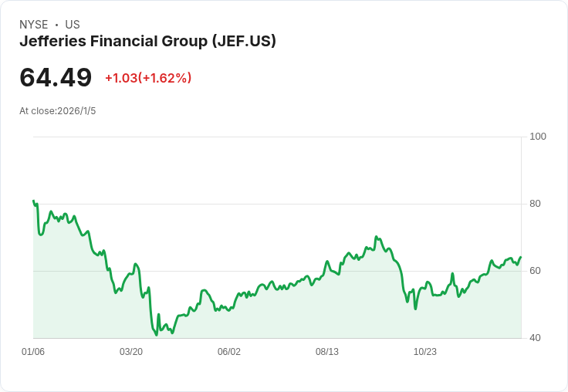The height and width of the screenshot is (392, 568).
Task: Click the +1.03(+1.62%) price change
Action: coord(148,78)
